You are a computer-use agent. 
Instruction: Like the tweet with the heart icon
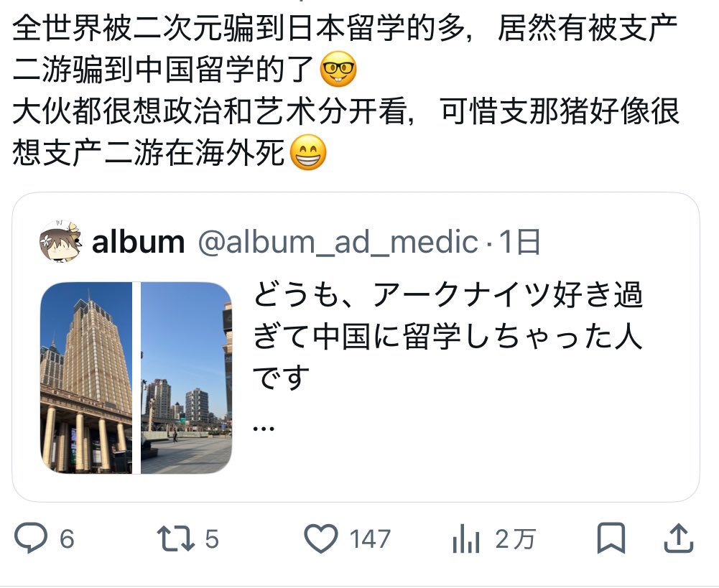321,538
